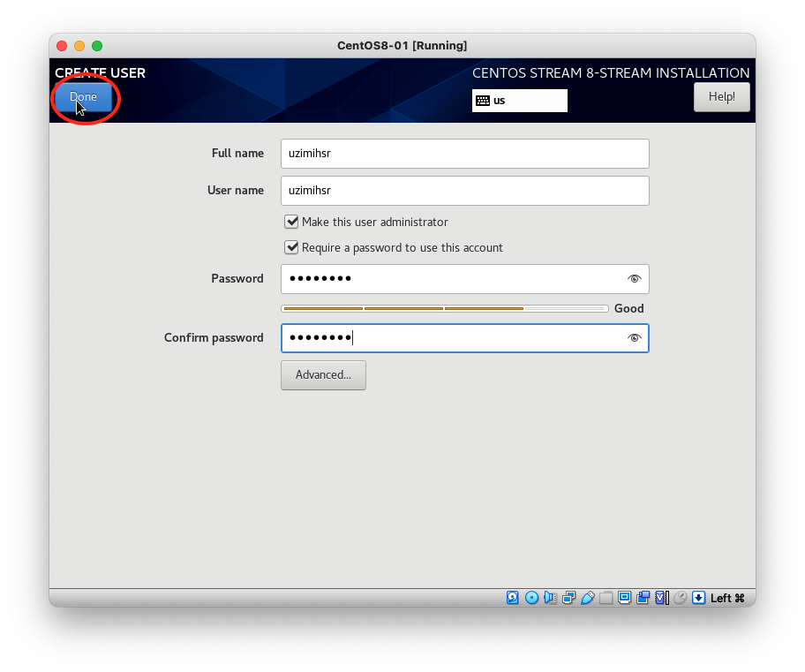
Task: Click the 'us' keyboard layout indicator
Action: pyautogui.click(x=520, y=101)
